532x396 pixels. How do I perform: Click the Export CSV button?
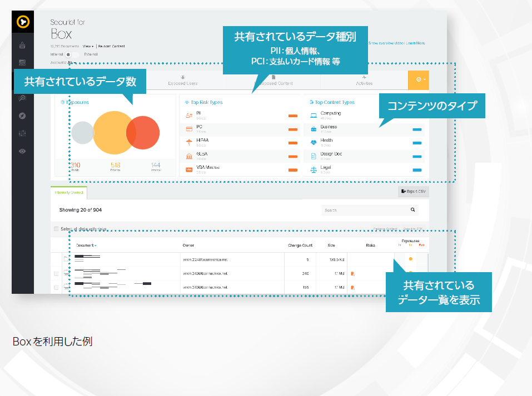coord(413,191)
